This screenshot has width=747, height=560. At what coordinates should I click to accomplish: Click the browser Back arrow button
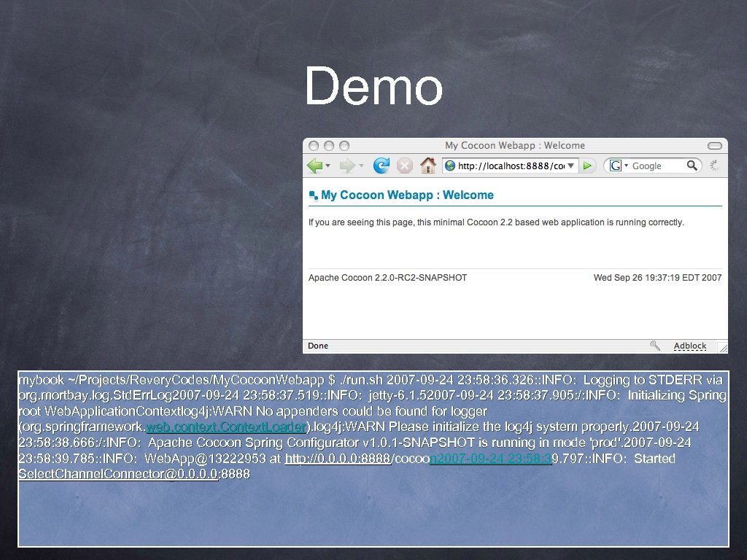[x=314, y=166]
